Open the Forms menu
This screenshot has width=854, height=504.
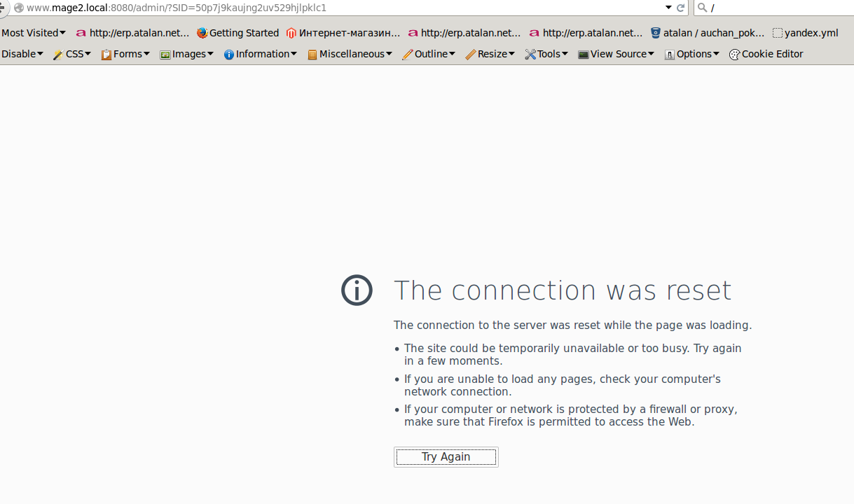pyautogui.click(x=125, y=54)
